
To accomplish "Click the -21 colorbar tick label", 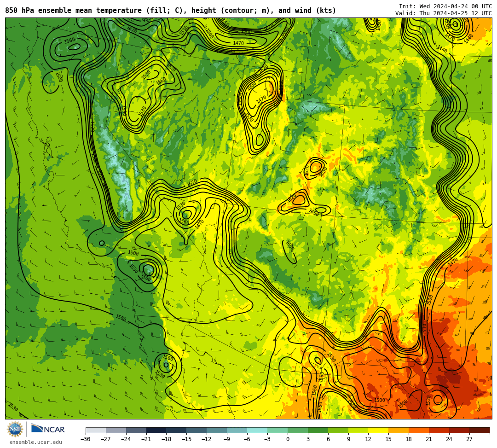I will point(146,439).
